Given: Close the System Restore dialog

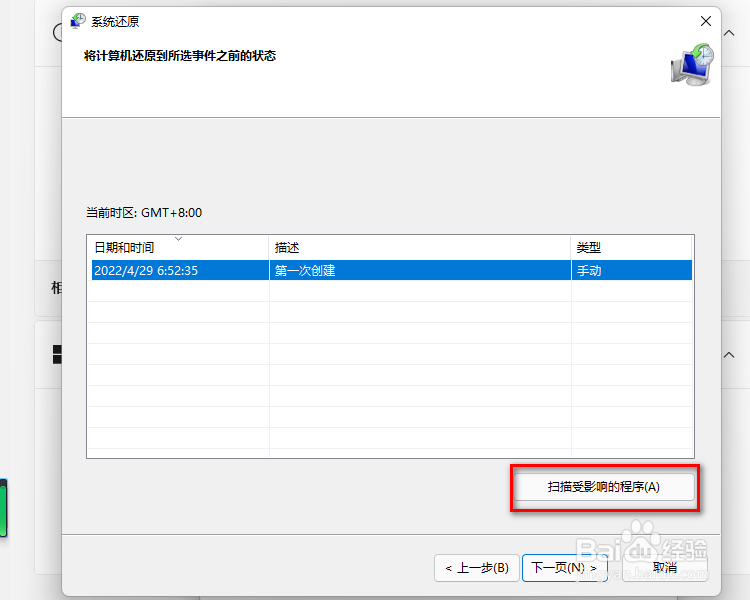Looking at the screenshot, I should point(706,21).
